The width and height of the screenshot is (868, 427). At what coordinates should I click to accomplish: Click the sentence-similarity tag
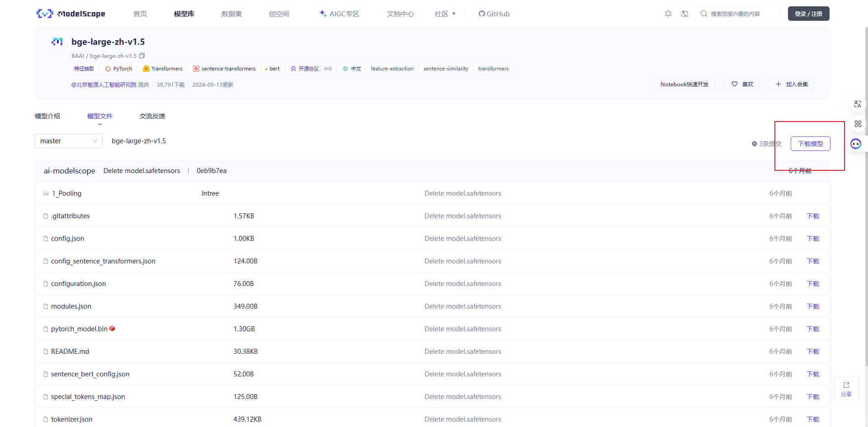(446, 69)
